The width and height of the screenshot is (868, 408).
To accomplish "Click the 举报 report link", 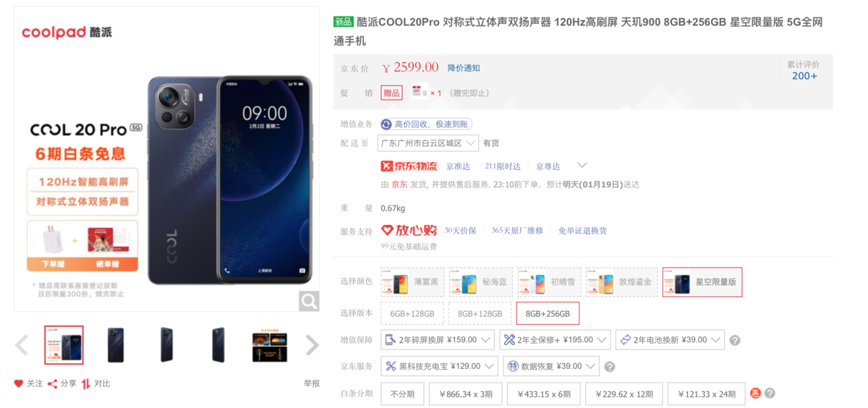I will tap(311, 383).
